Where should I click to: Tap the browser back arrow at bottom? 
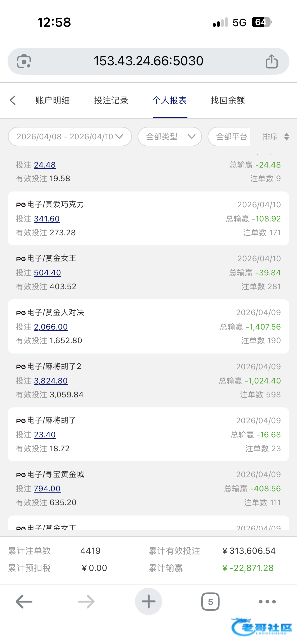pyautogui.click(x=24, y=601)
